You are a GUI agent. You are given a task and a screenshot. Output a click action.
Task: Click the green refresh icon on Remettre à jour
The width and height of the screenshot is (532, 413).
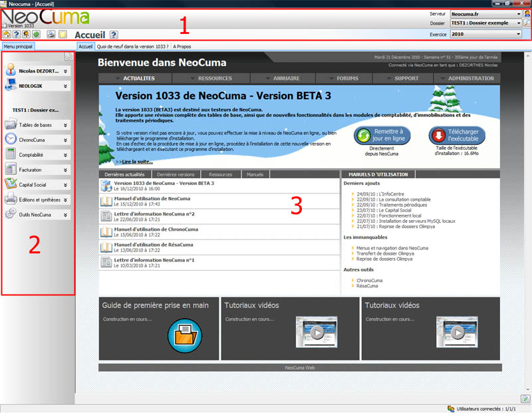pos(363,136)
